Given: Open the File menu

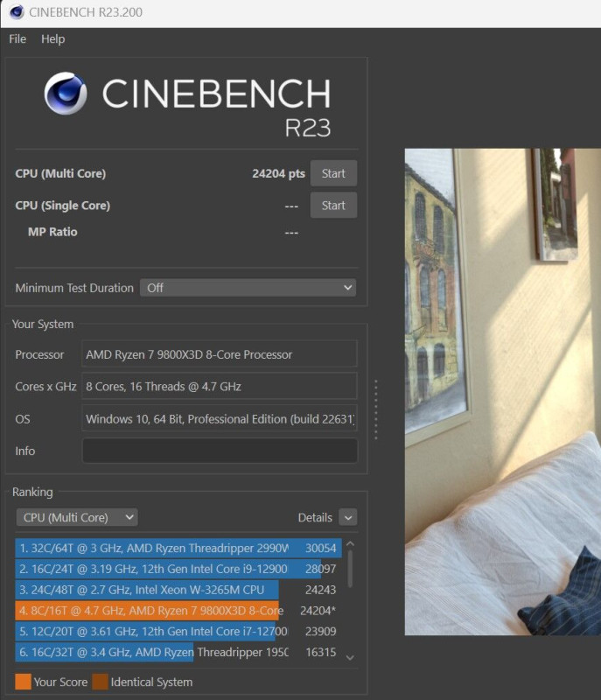Looking at the screenshot, I should [x=17, y=39].
